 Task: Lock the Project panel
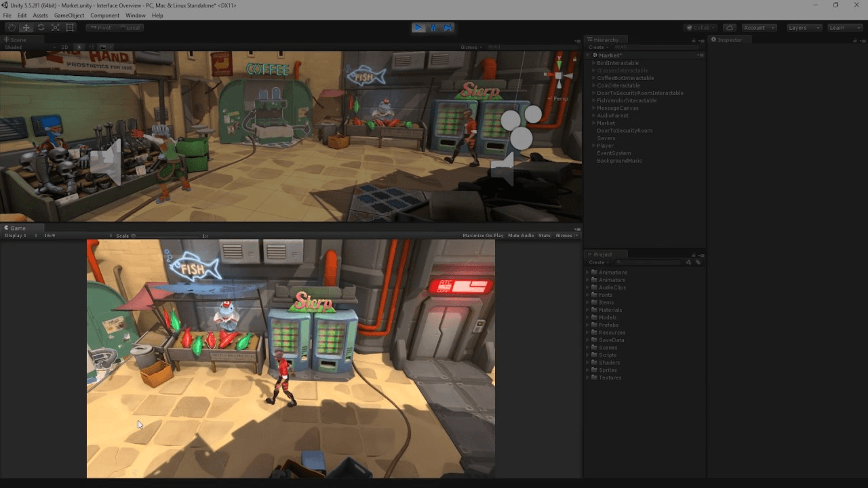[x=694, y=255]
